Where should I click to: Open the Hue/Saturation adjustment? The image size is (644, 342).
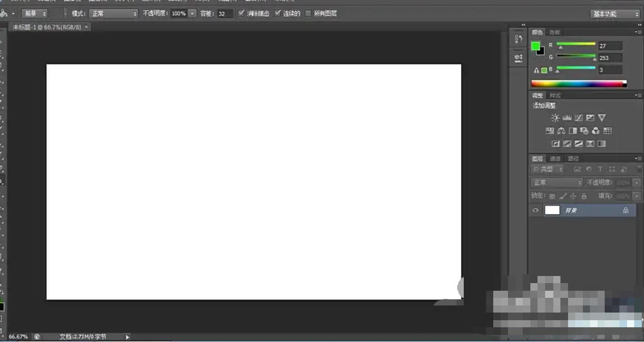point(549,130)
